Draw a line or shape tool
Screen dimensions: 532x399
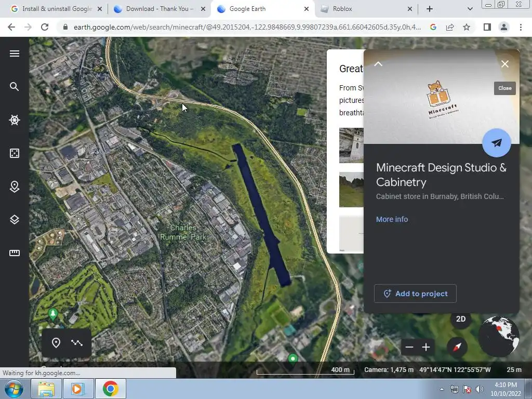pos(77,343)
